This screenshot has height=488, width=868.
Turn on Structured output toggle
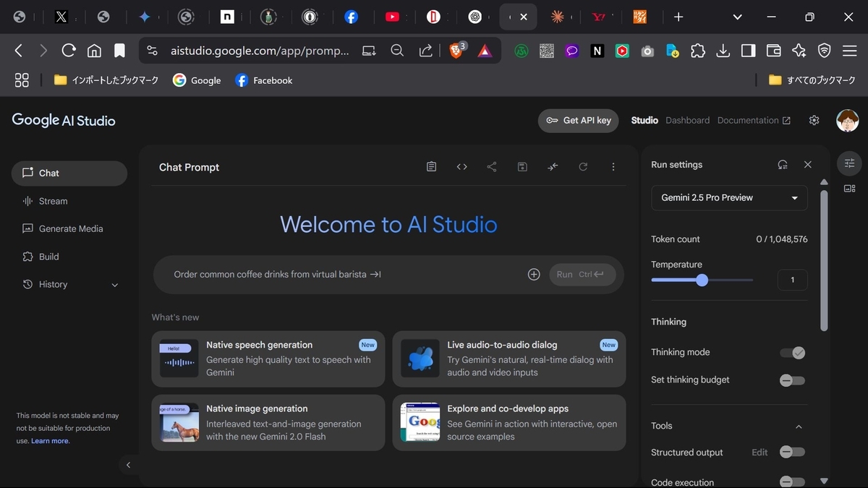coord(792,452)
